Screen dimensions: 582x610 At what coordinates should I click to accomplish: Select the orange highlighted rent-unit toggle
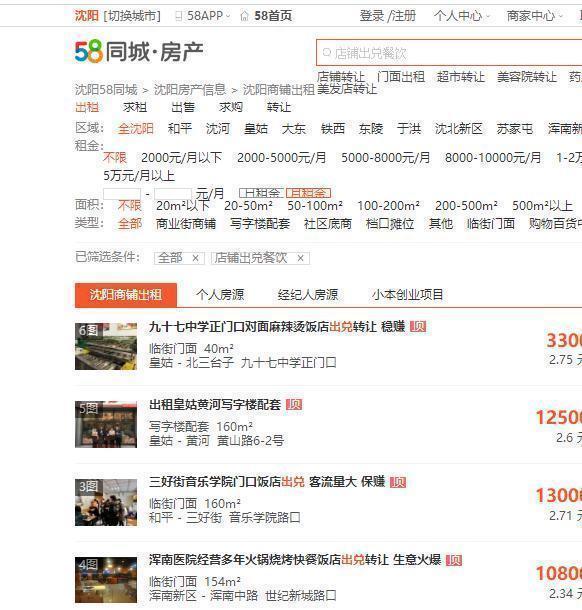309,193
